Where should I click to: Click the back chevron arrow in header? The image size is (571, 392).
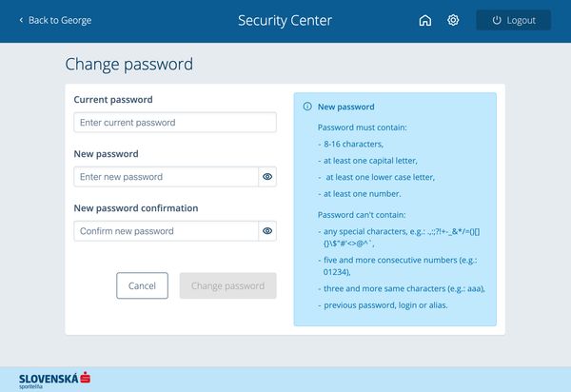[x=21, y=20]
